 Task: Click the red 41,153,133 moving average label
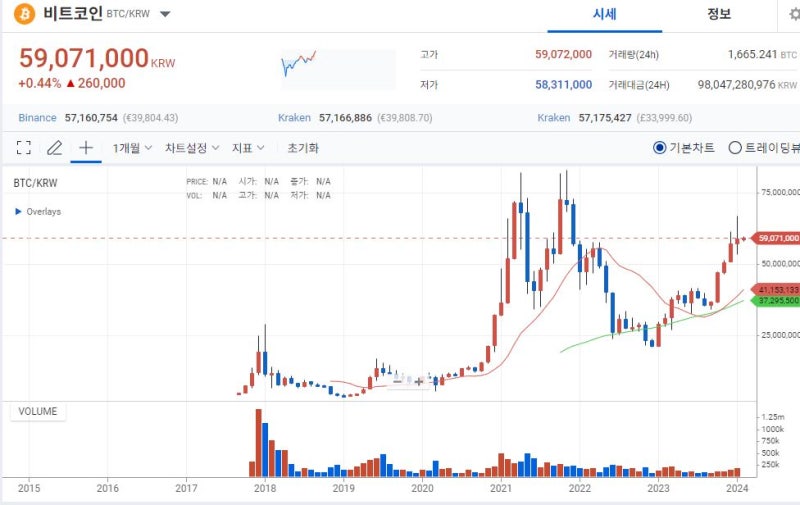point(777,290)
